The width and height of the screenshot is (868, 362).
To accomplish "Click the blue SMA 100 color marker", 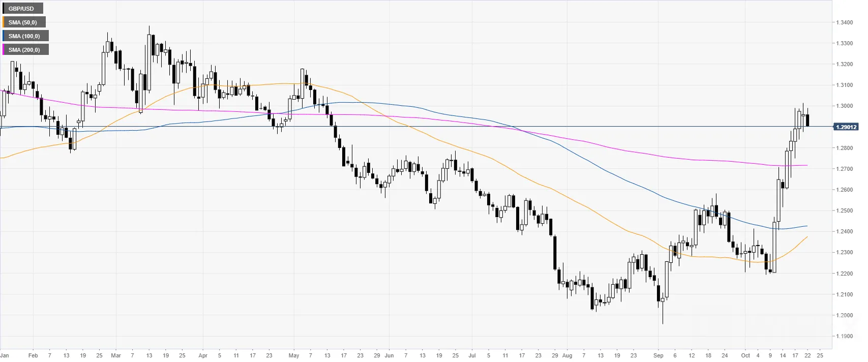I will (4, 36).
